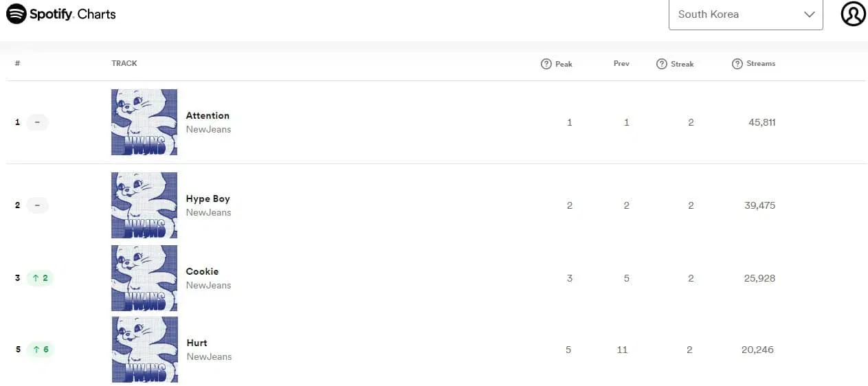868x386 pixels.
Task: Open the user profile icon
Action: click(853, 14)
